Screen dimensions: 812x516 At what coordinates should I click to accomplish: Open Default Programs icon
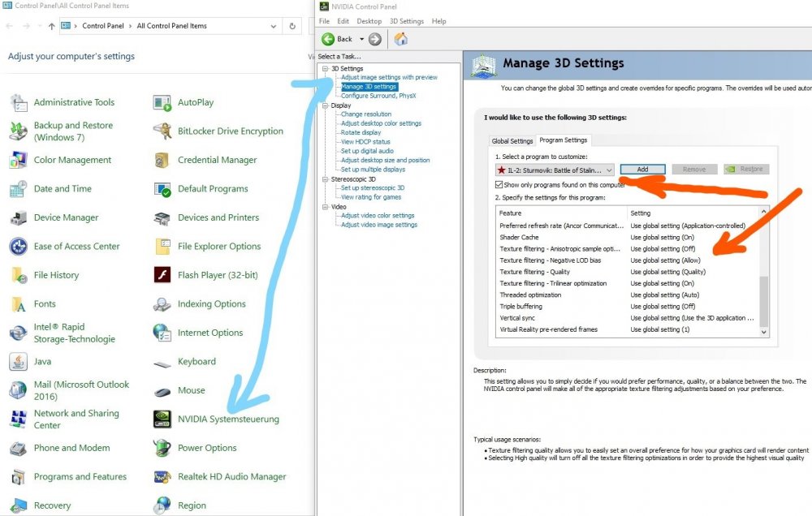coord(162,189)
